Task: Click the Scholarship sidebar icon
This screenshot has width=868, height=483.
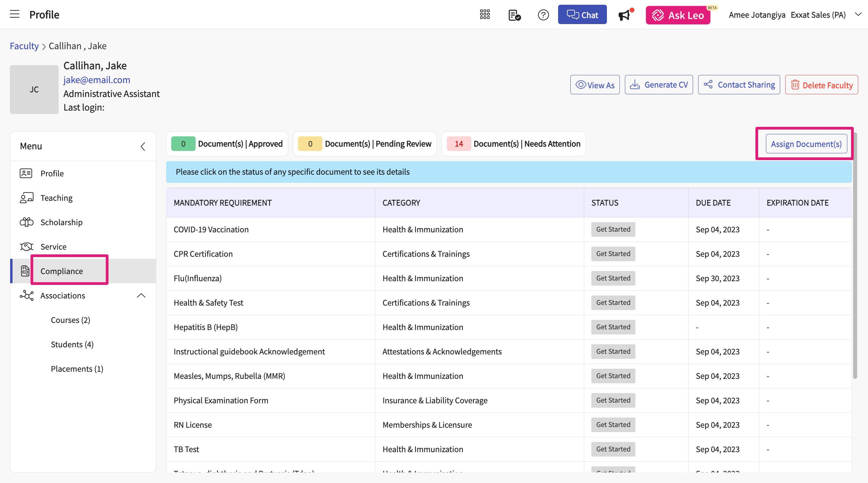Action: coord(26,222)
